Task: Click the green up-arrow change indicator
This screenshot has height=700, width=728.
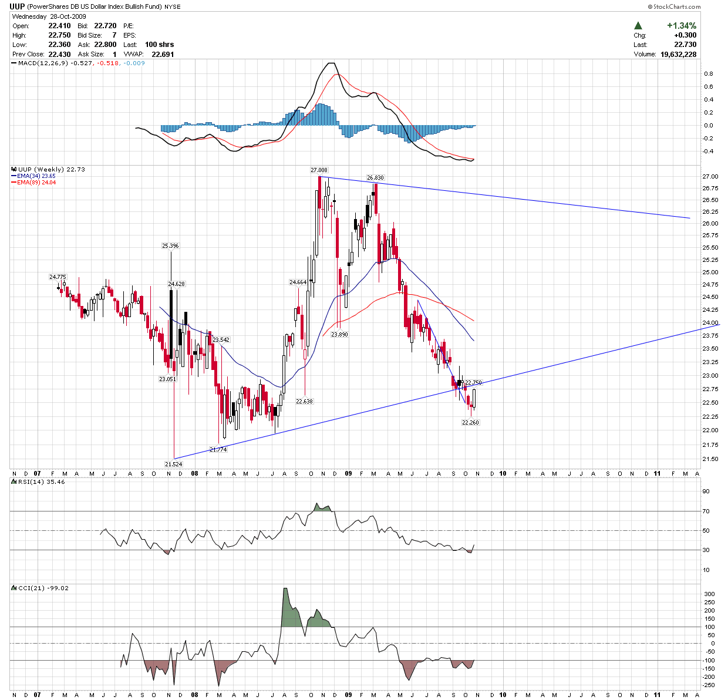Action: pos(638,26)
